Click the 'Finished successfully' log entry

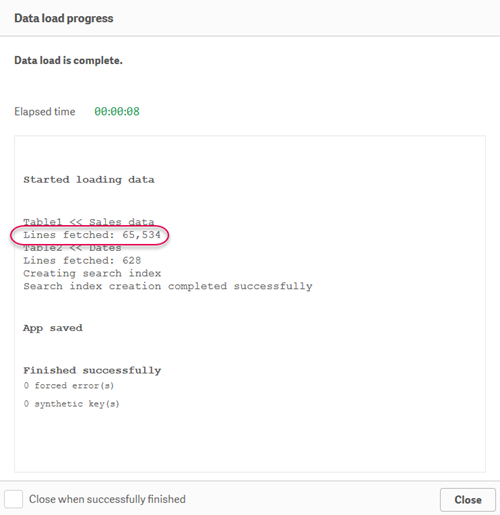click(92, 370)
